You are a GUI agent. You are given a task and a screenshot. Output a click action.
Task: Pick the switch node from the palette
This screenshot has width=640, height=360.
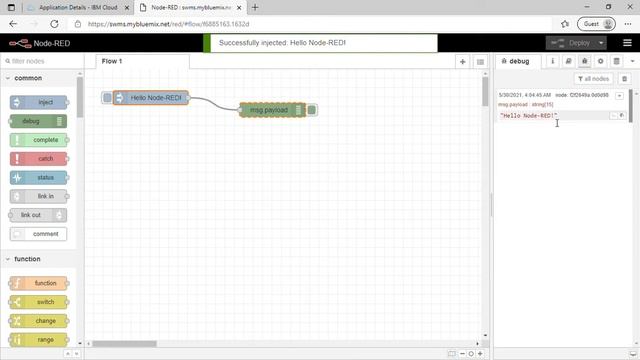pyautogui.click(x=39, y=302)
